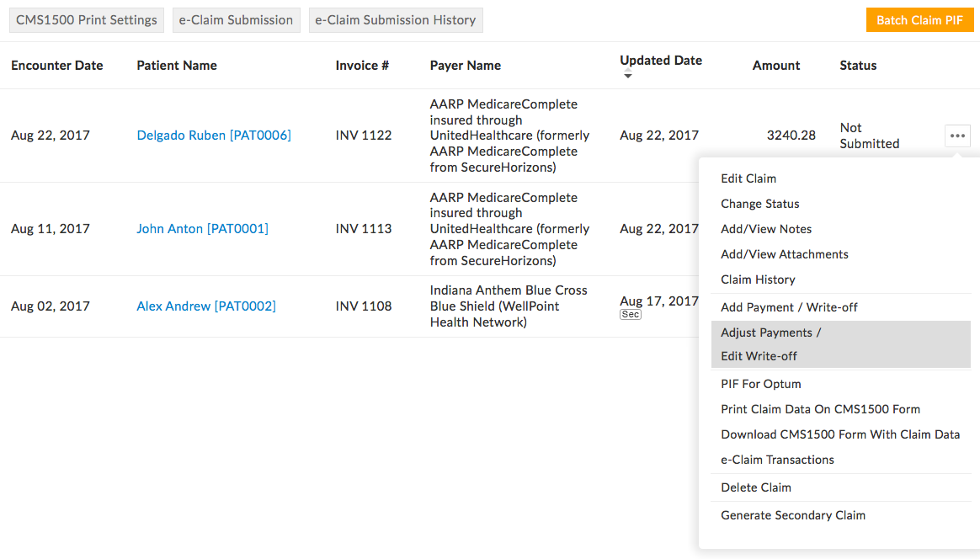Screen dimensions: 980x559
Task: Open patient Delgado Ruben's profile
Action: (x=214, y=135)
